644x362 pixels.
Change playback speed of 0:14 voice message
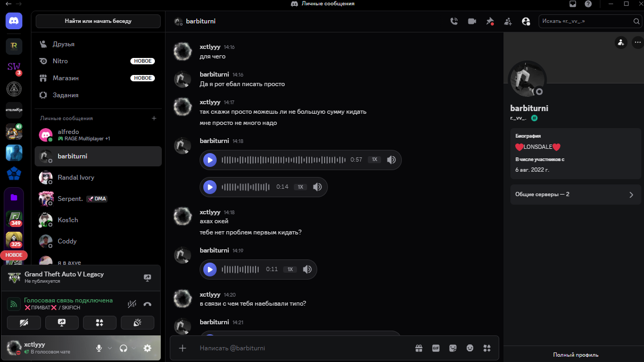coord(301,187)
